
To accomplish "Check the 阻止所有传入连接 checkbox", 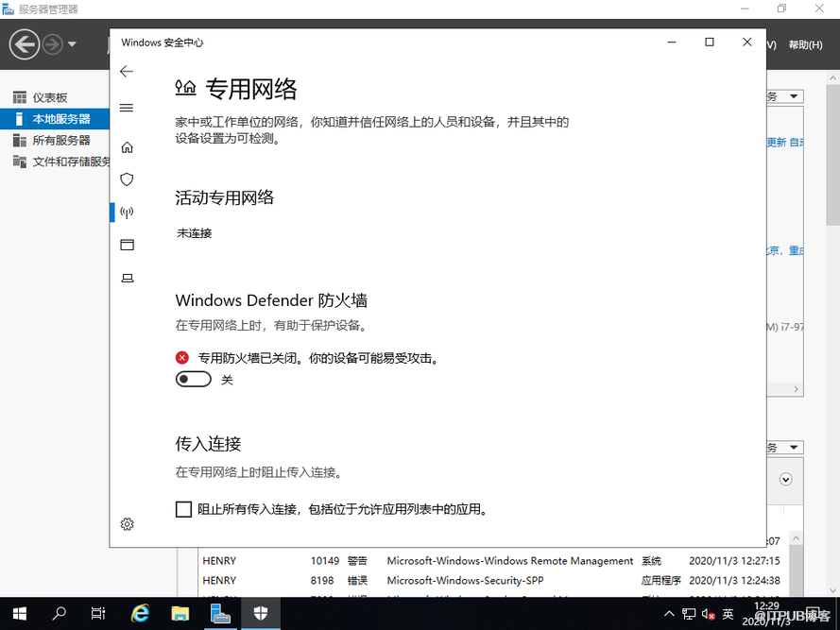I will 183,510.
